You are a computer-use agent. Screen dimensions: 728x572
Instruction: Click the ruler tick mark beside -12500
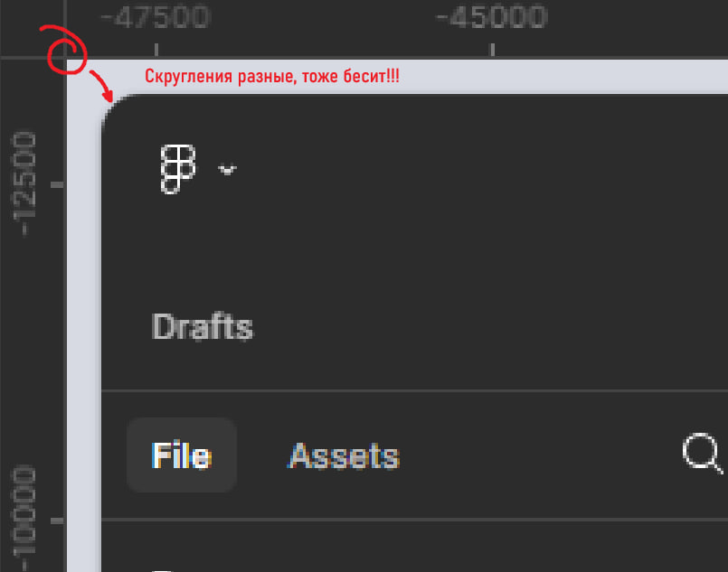coord(57,185)
